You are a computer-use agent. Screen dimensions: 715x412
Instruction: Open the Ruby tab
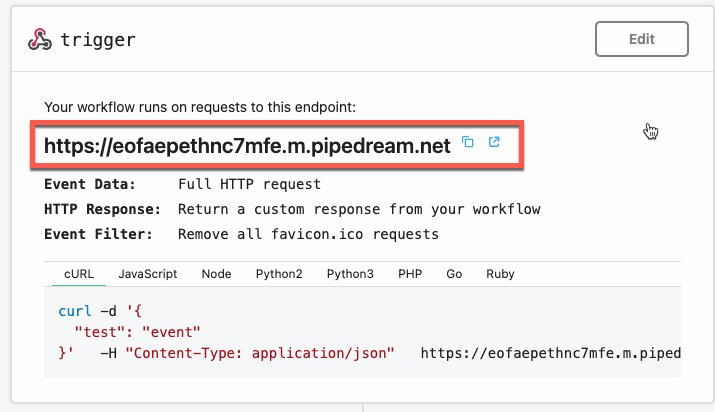[500, 274]
